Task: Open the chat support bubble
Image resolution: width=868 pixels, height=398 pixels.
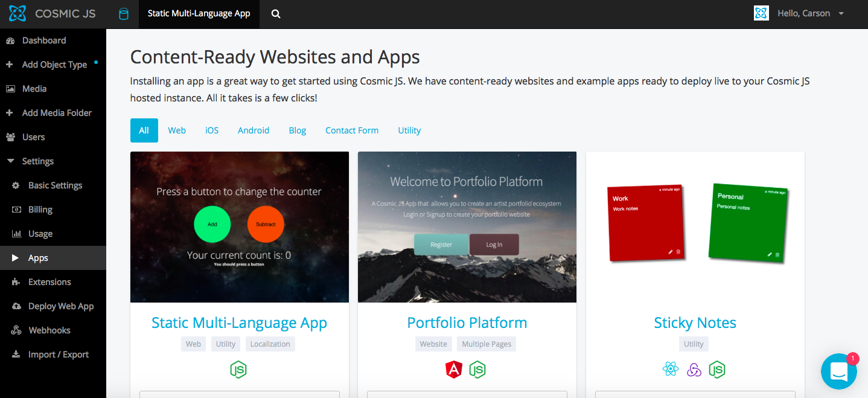Action: pos(839,371)
